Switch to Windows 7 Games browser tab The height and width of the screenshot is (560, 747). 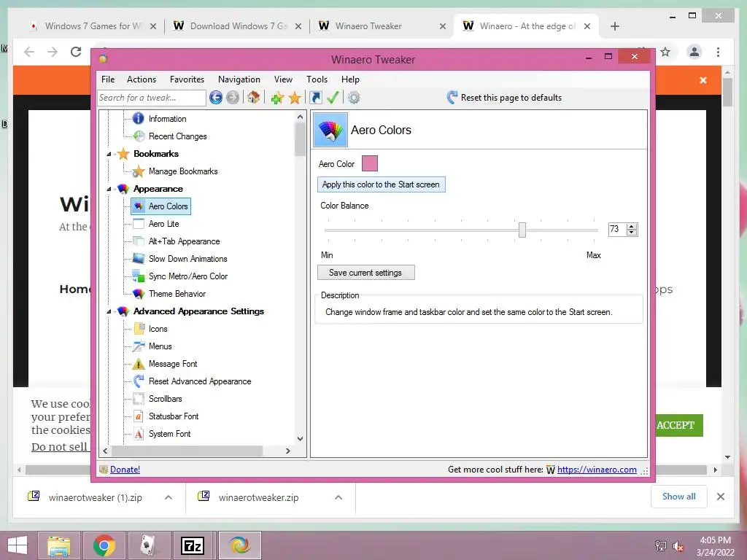click(93, 26)
